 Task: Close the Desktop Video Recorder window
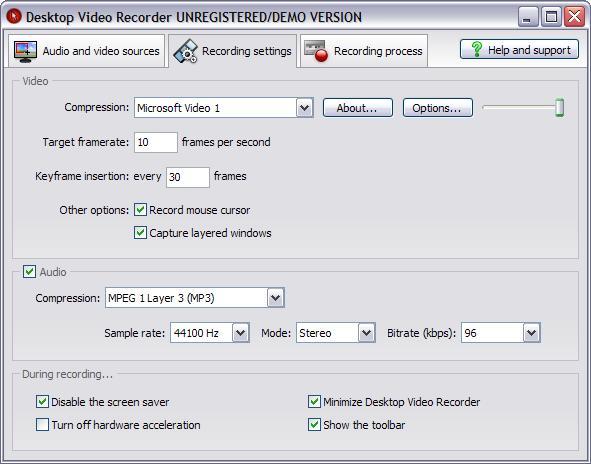click(x=574, y=17)
